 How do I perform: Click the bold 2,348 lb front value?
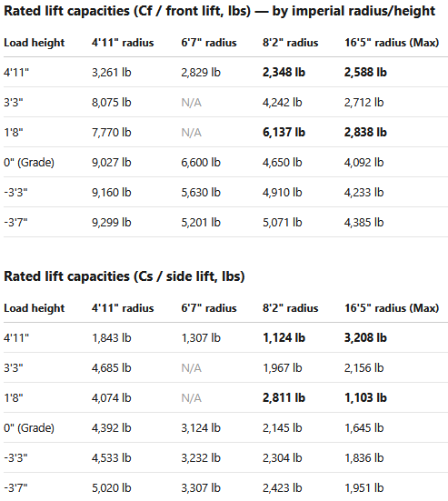[x=284, y=72]
